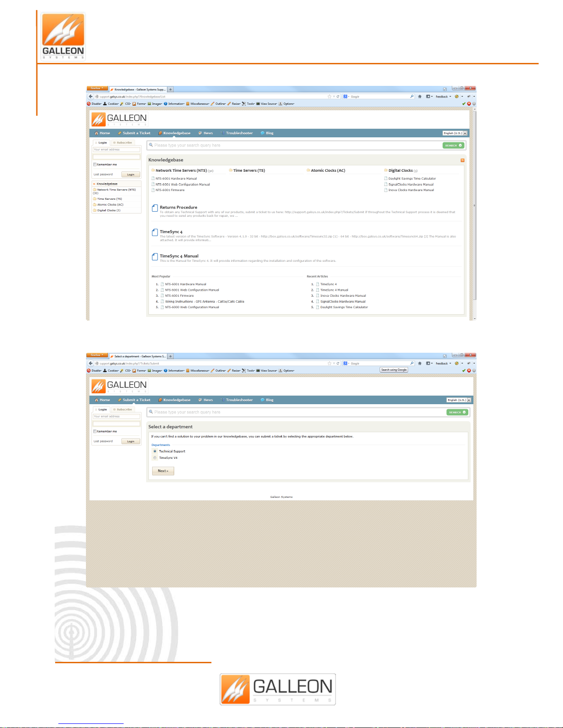Tick Remember me checkbox in Knowledgebase window
This screenshot has height=728, width=563.
click(x=95, y=164)
